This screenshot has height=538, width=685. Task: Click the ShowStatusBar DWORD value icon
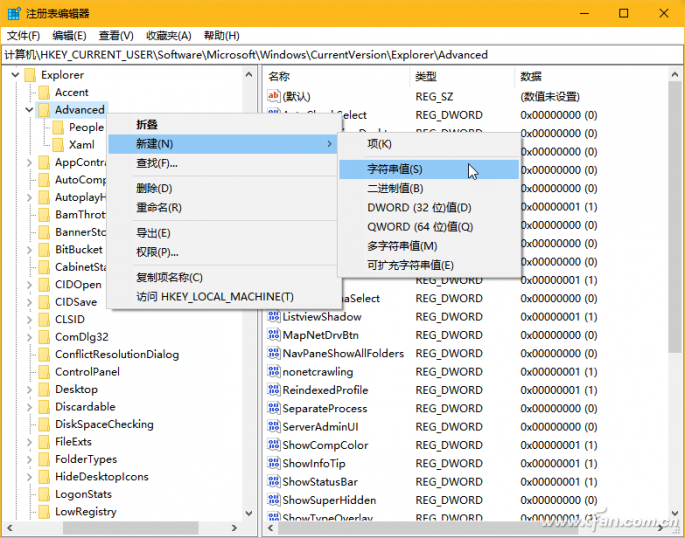pos(274,482)
